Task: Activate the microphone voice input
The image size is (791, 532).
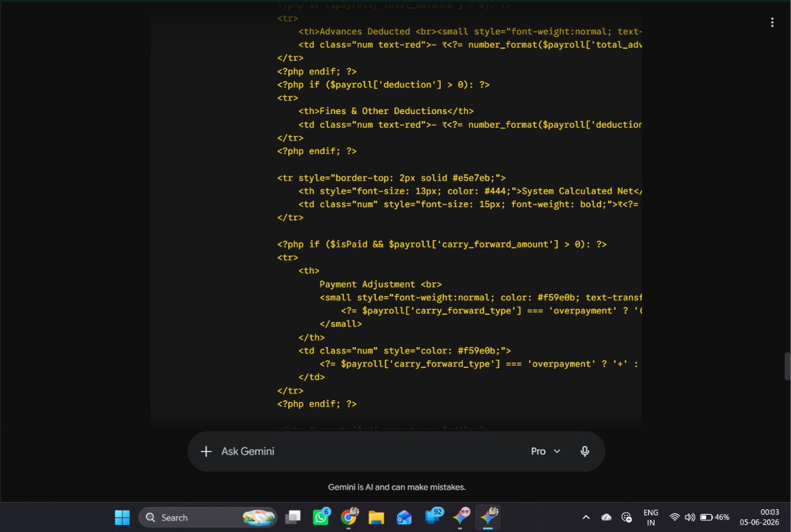Action: 585,452
